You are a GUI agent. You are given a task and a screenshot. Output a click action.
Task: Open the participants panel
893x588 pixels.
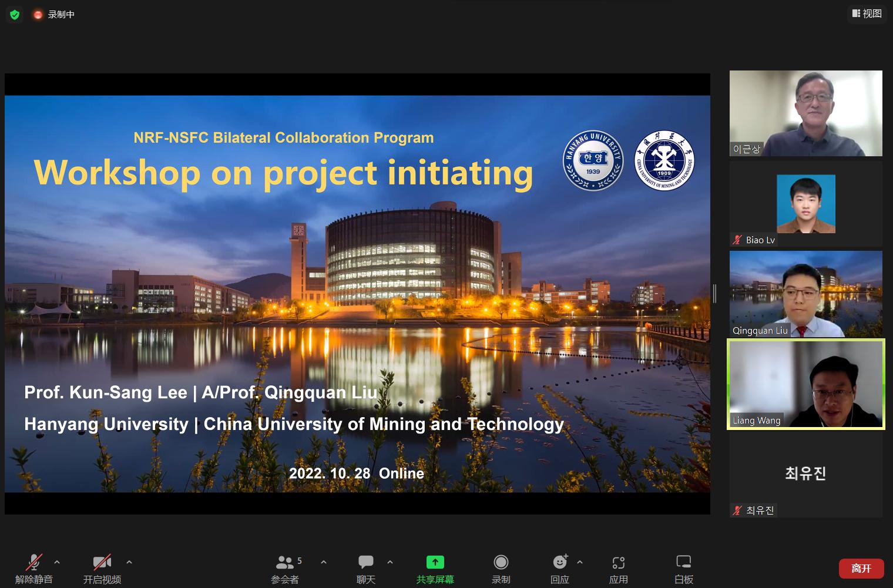(x=285, y=563)
